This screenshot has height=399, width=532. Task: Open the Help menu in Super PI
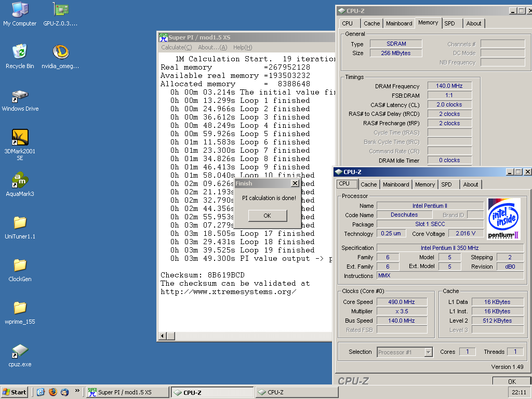pyautogui.click(x=243, y=47)
